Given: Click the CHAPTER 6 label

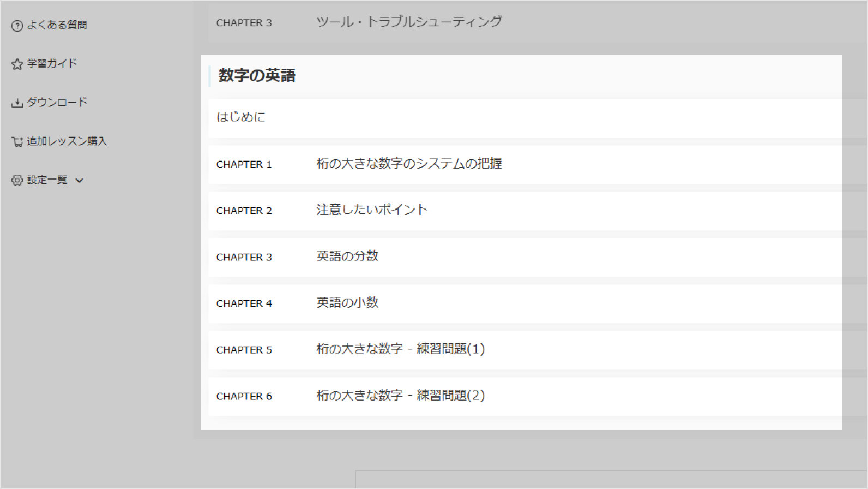Looking at the screenshot, I should [x=244, y=396].
